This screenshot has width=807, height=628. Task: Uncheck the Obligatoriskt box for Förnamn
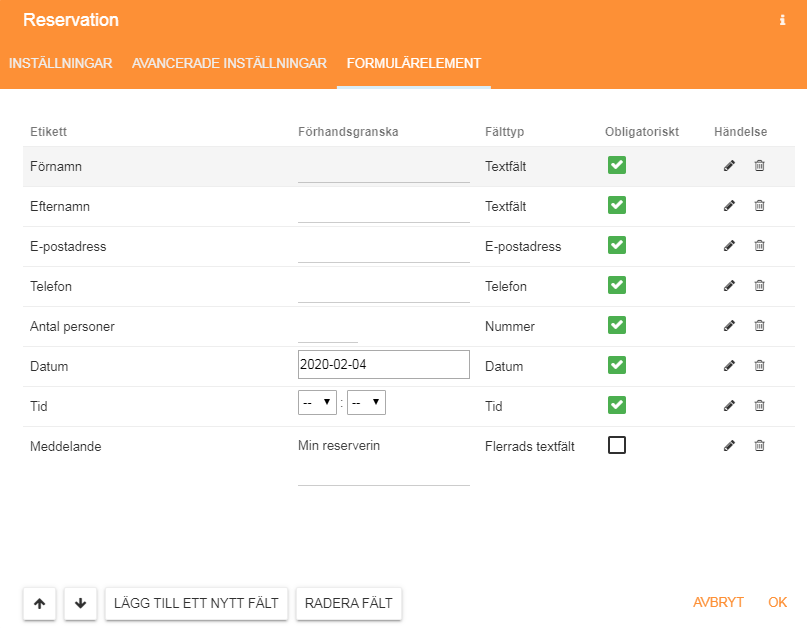click(617, 165)
